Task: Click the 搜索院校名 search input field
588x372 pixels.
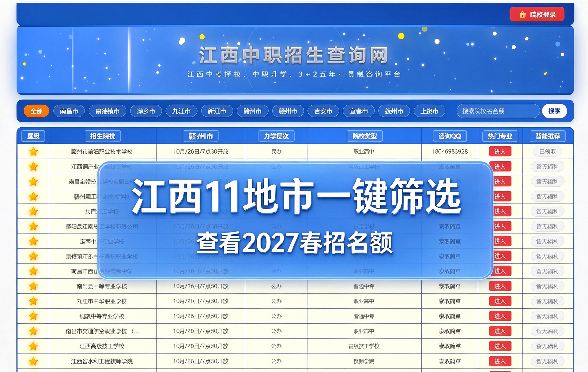Action: click(498, 111)
